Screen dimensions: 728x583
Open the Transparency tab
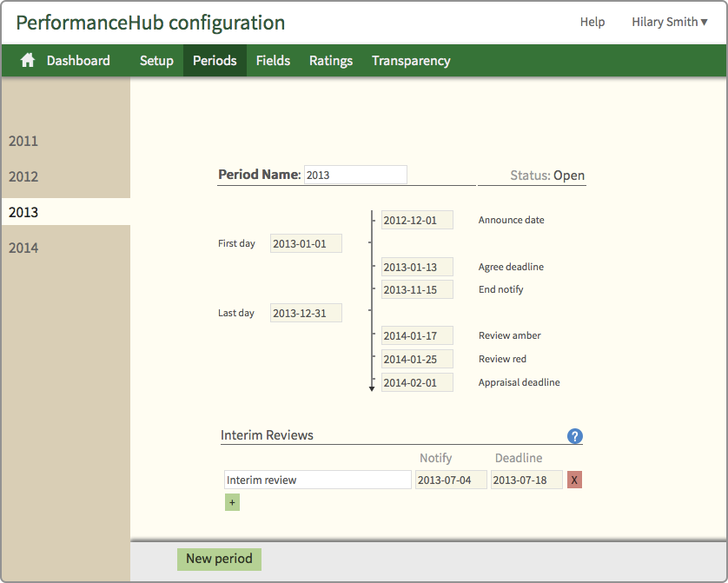point(411,60)
